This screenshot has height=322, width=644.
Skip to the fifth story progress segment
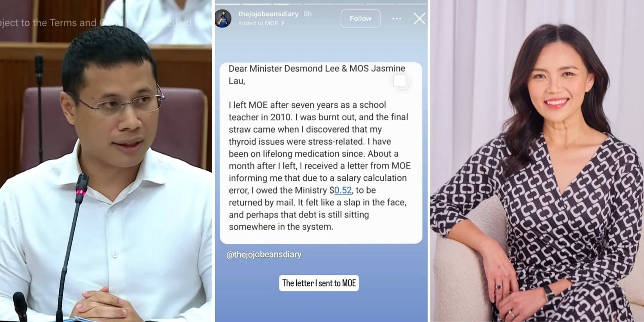click(349, 4)
